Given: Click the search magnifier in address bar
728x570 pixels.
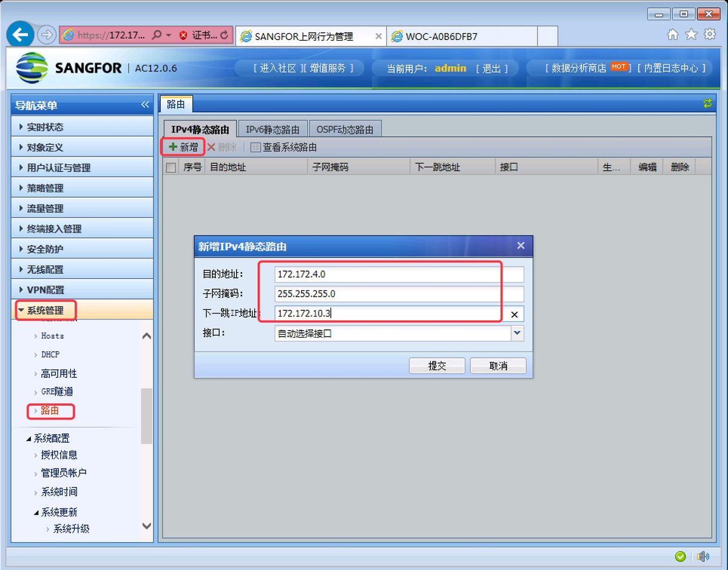Looking at the screenshot, I should 157,36.
